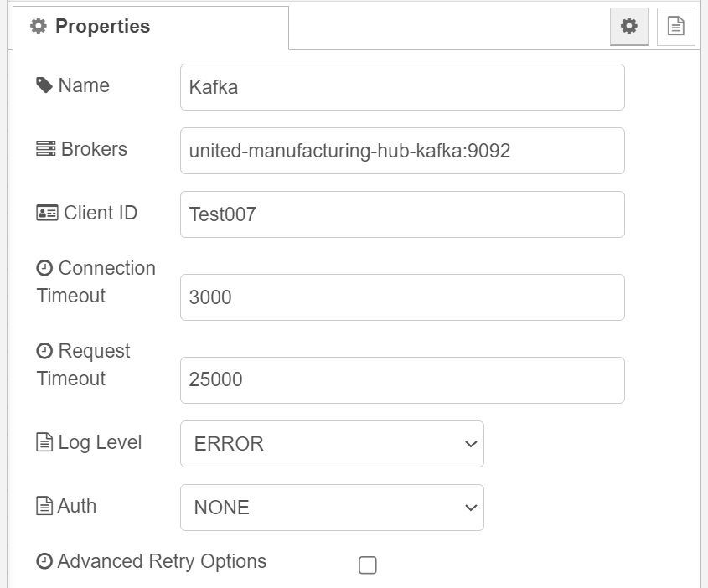Enable Advanced Retry Options
Screen dimensions: 708x588
(x=366, y=565)
